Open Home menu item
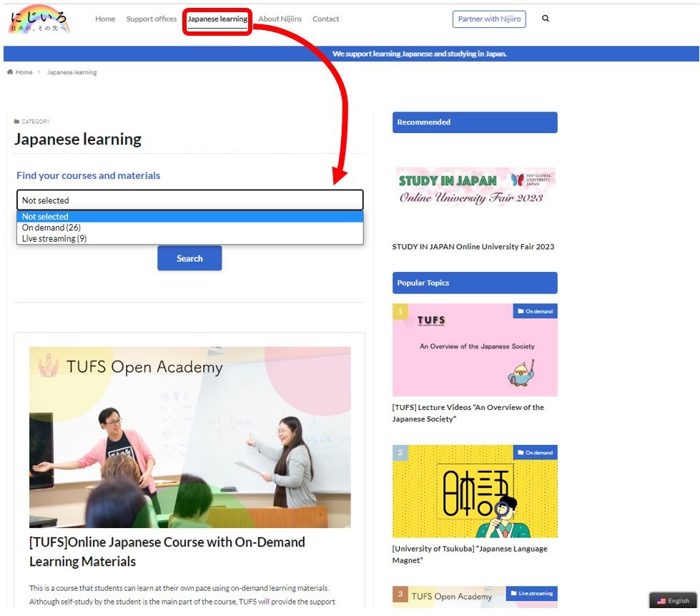 105,19
